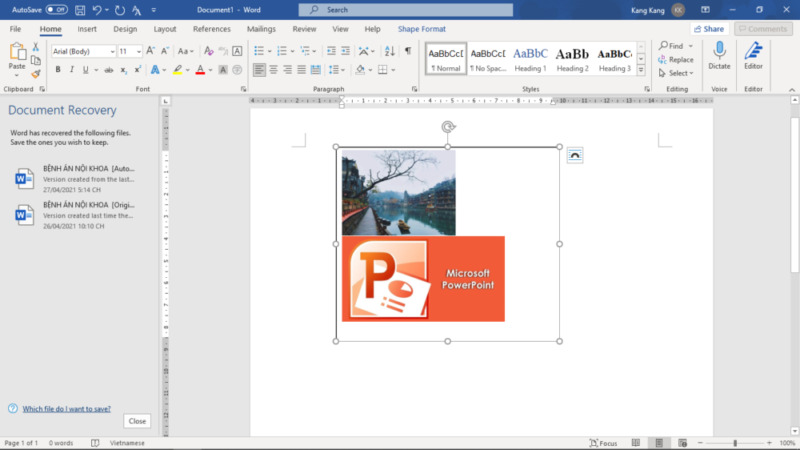This screenshot has width=800, height=450.
Task: Switch to the Shape Format tab
Action: pos(422,29)
